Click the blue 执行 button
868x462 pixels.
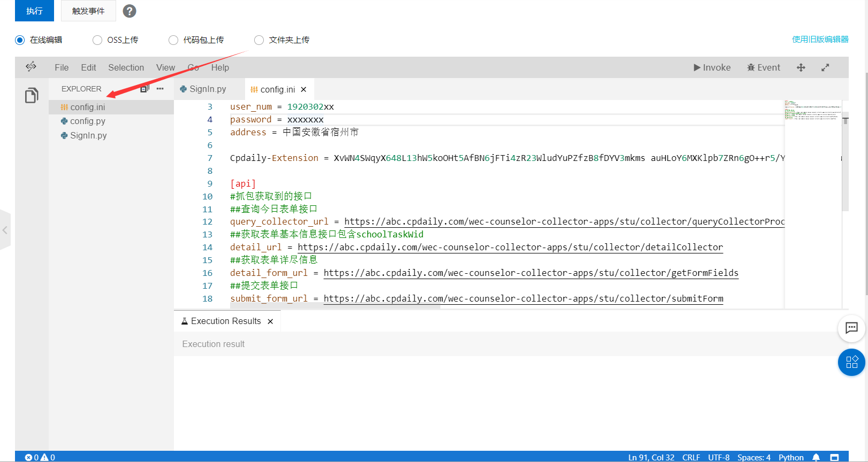coord(34,11)
